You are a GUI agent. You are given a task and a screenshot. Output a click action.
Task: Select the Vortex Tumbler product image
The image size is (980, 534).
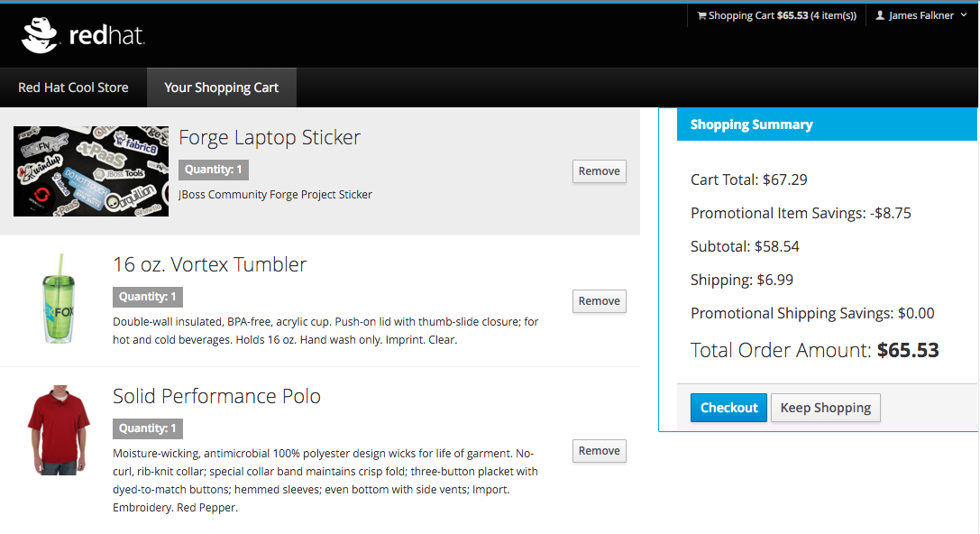point(59,299)
